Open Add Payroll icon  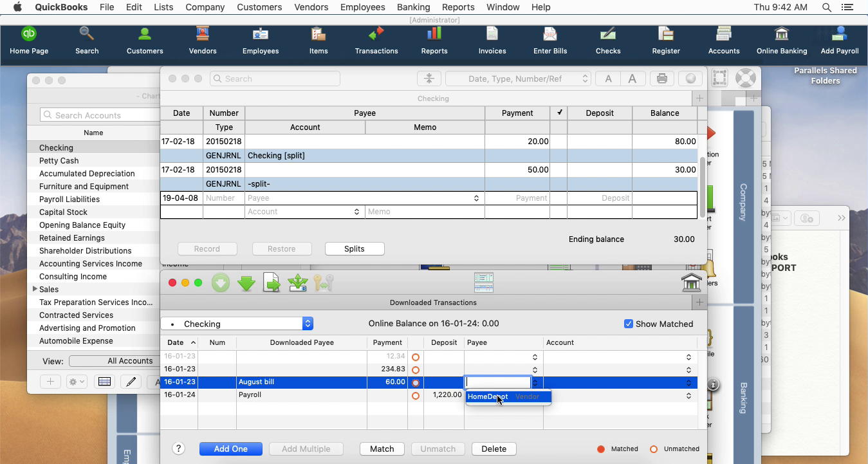pyautogui.click(x=840, y=41)
